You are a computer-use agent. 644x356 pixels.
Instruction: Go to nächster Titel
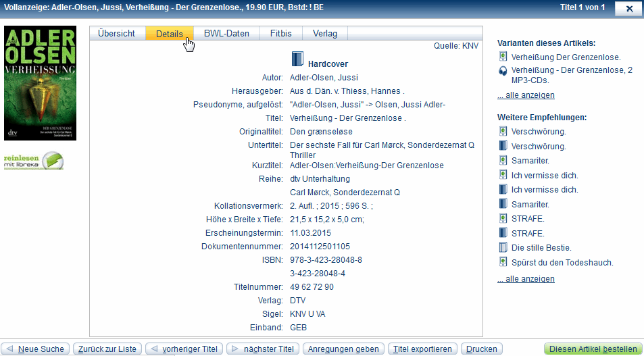262,349
